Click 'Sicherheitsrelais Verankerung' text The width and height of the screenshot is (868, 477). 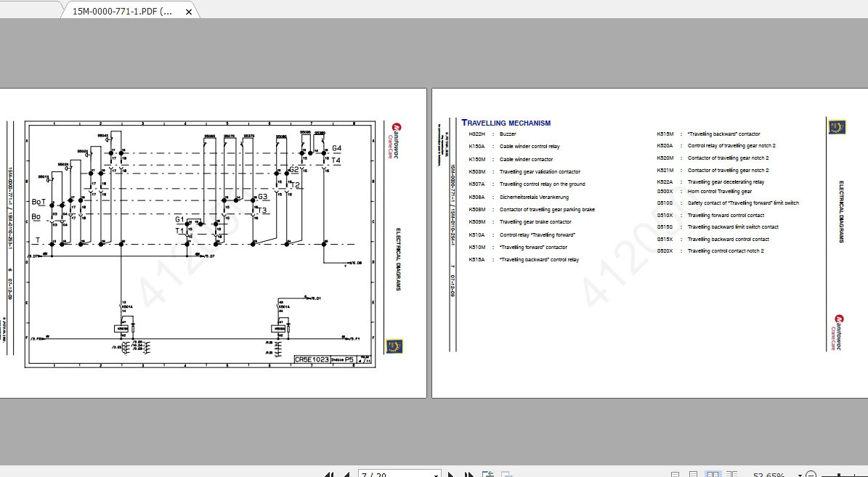pyautogui.click(x=534, y=197)
